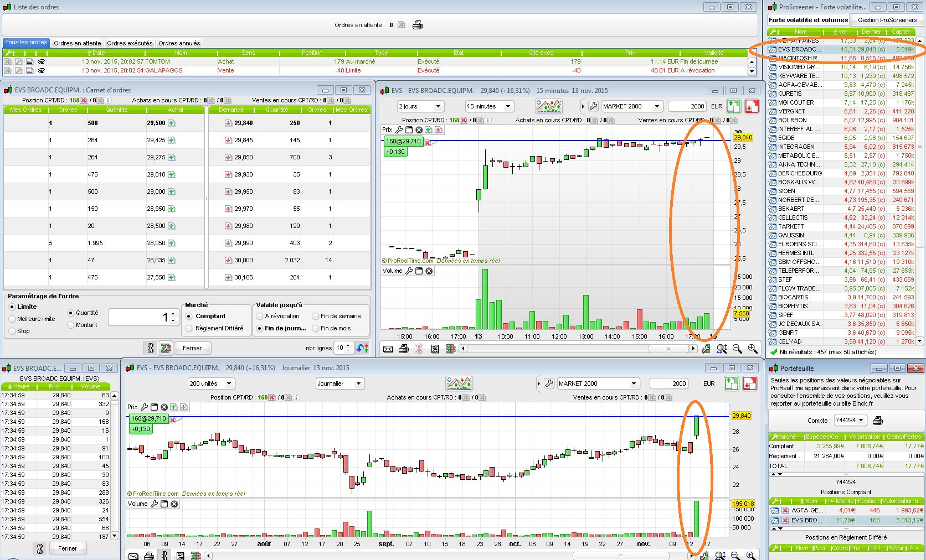
Task: Select A révocation validity option
Action: (x=259, y=316)
